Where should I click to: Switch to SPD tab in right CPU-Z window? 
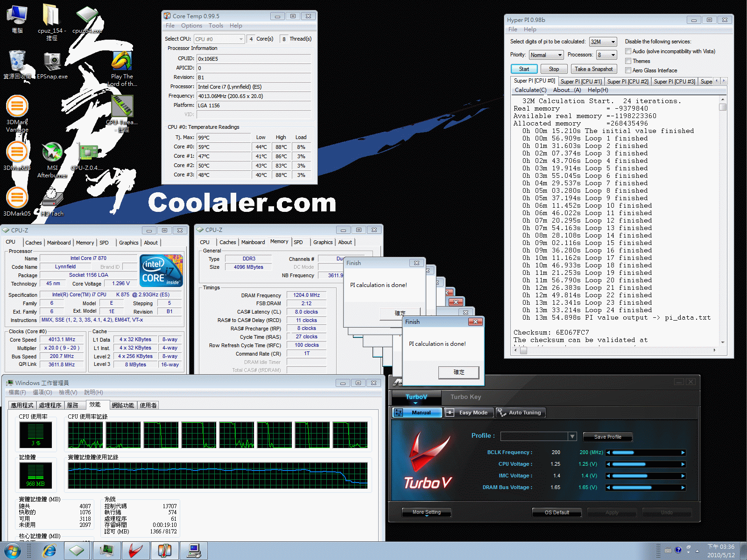[298, 242]
